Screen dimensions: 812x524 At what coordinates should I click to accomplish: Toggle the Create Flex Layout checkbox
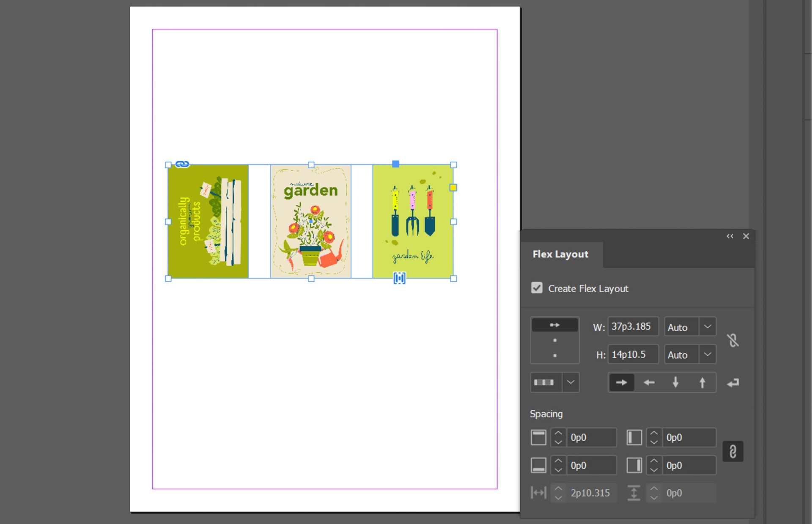point(537,288)
